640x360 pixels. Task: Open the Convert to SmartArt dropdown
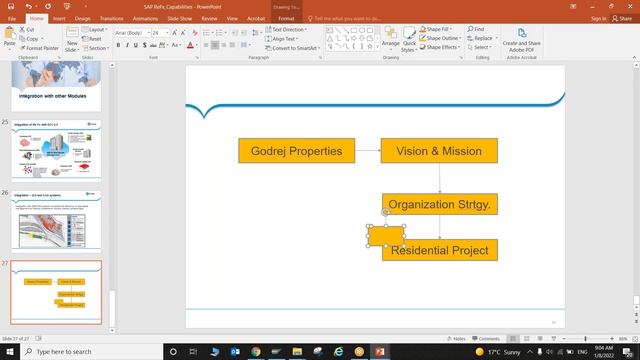coord(293,48)
